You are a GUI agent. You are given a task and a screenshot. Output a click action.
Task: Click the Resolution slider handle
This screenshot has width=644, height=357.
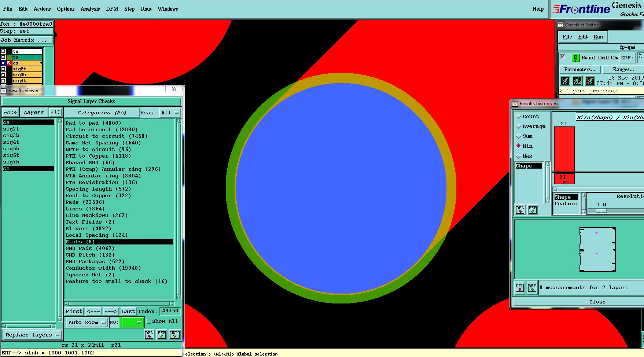pos(601,211)
